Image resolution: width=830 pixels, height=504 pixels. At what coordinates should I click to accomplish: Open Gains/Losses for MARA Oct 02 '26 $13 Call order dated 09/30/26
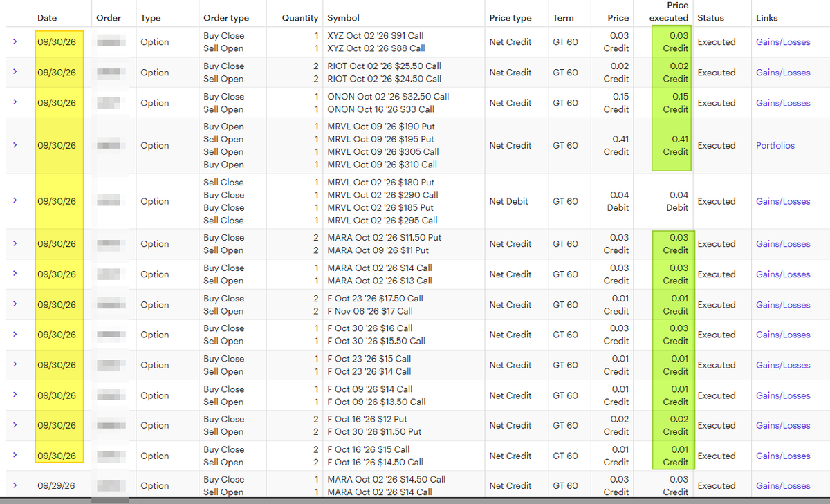(x=783, y=274)
